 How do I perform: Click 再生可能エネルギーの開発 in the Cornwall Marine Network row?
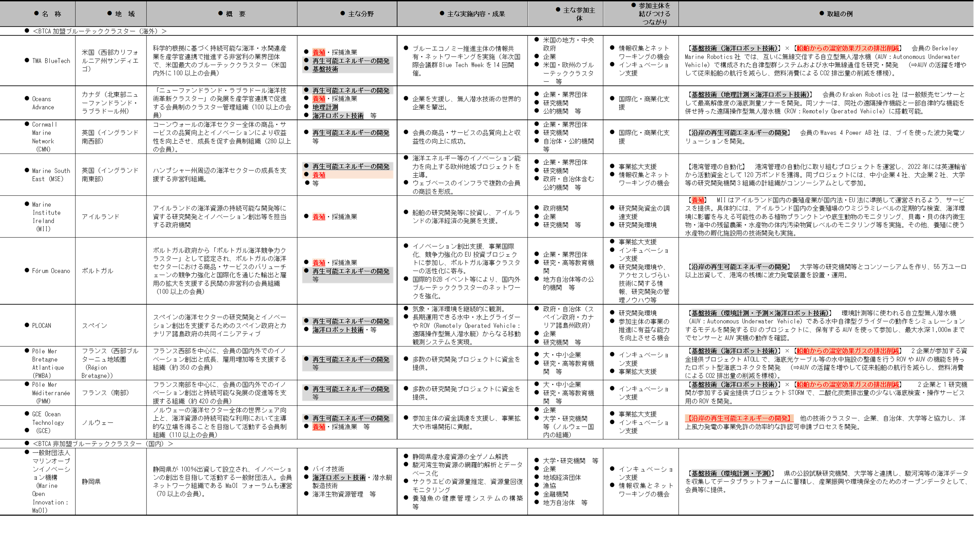[x=351, y=133]
